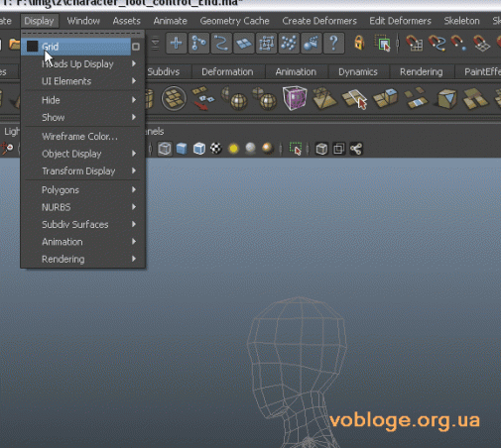Enable smooth shade all blue cube icon
Viewport: 501px width, 448px height.
182,149
